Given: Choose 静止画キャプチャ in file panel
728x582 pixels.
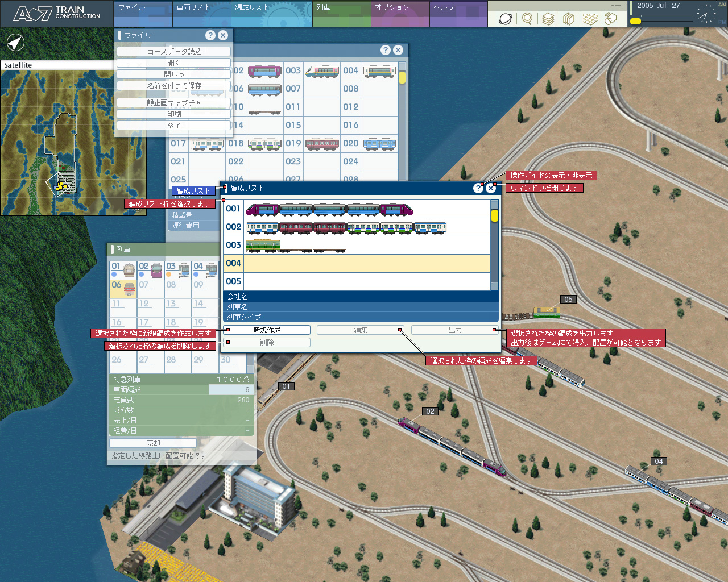Looking at the screenshot, I should click(x=174, y=103).
